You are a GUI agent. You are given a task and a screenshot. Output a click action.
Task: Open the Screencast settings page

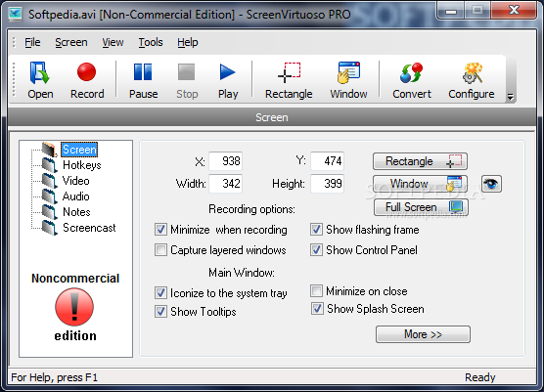(x=89, y=228)
